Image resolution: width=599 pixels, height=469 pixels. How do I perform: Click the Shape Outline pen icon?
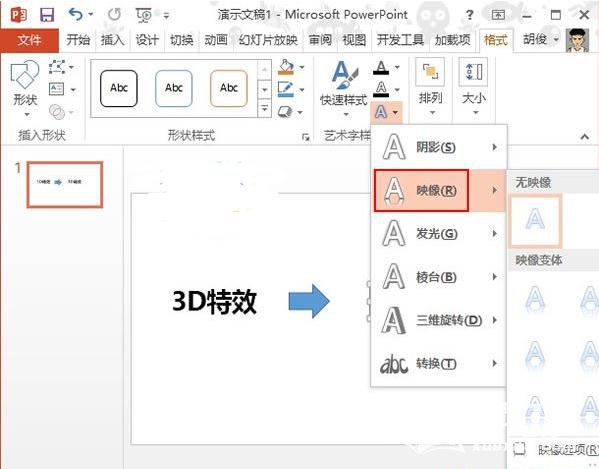(x=286, y=90)
